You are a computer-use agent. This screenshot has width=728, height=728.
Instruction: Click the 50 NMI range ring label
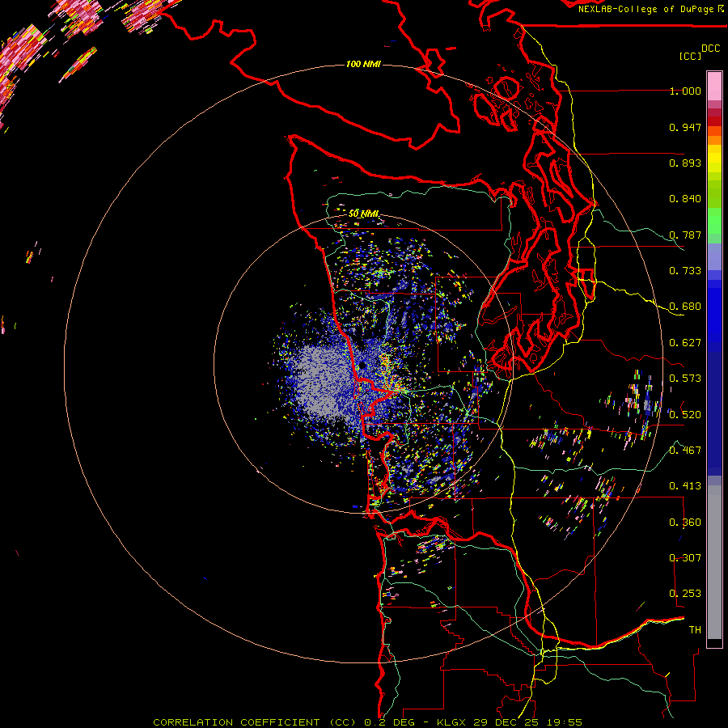(363, 214)
